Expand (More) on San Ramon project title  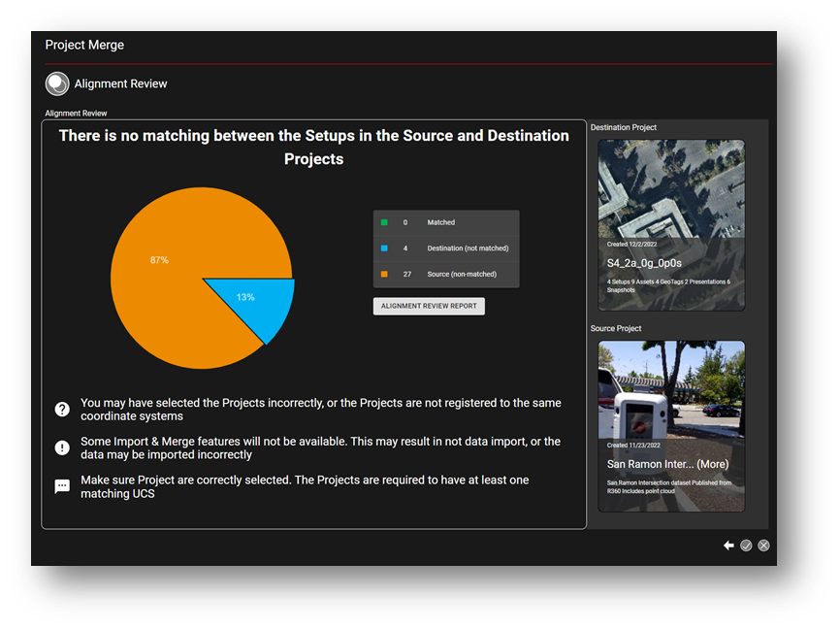pos(712,464)
